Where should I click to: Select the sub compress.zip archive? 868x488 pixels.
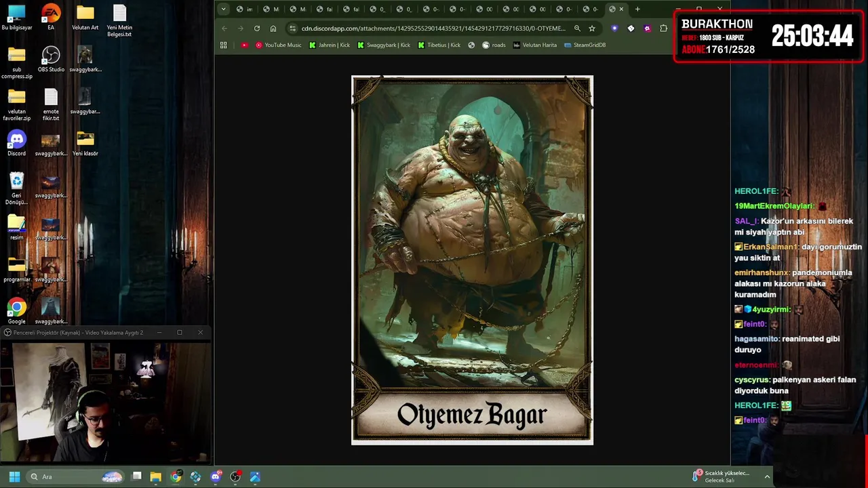[17, 64]
